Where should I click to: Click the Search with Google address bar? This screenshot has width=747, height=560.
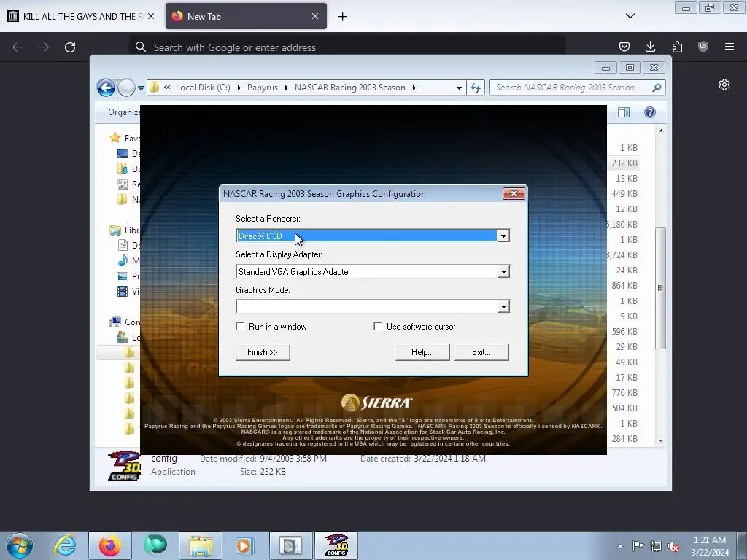point(347,47)
